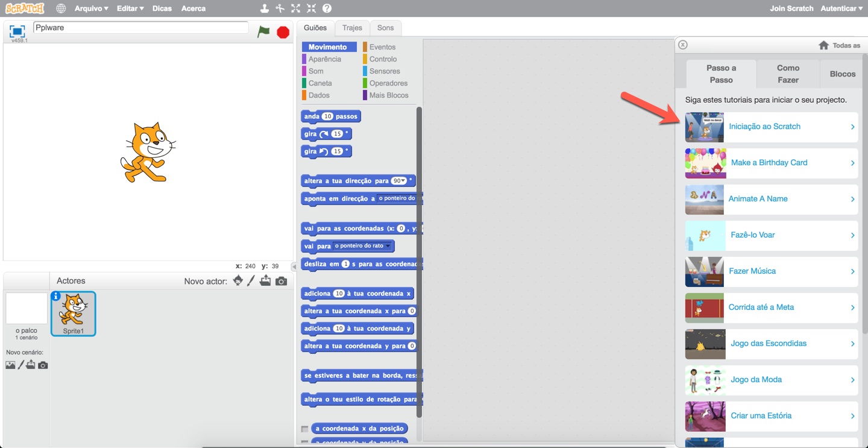This screenshot has height=448, width=868.
Task: Open the Jogo das Escondidas tutorial
Action: pyautogui.click(x=772, y=344)
